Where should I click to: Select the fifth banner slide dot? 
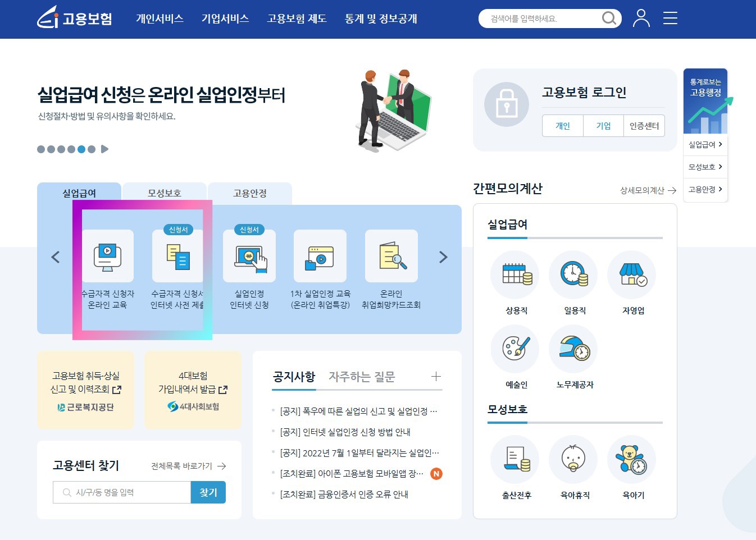[x=81, y=149]
